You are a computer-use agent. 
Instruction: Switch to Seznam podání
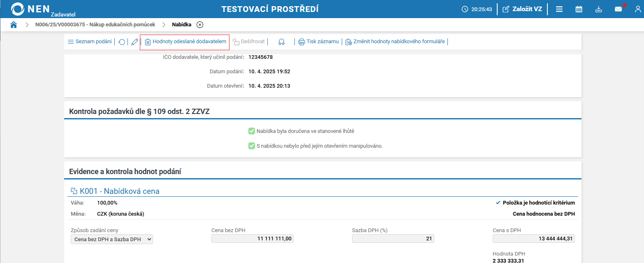pyautogui.click(x=89, y=42)
